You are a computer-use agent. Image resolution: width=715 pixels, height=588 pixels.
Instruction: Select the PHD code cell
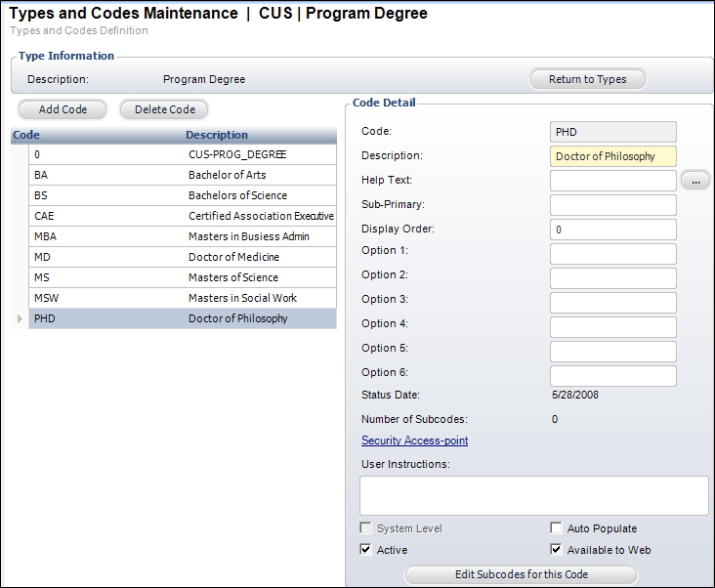[106, 318]
